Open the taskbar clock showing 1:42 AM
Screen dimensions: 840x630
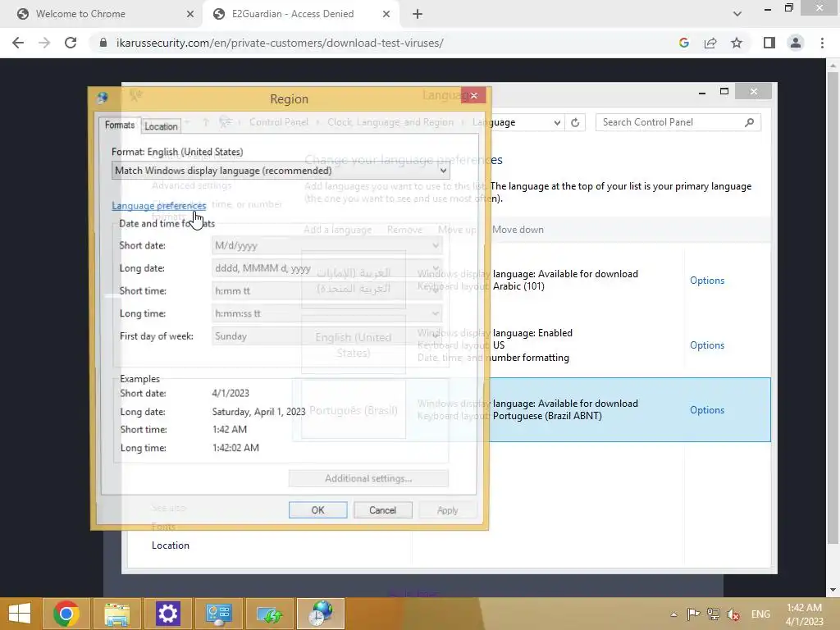pyautogui.click(x=804, y=614)
